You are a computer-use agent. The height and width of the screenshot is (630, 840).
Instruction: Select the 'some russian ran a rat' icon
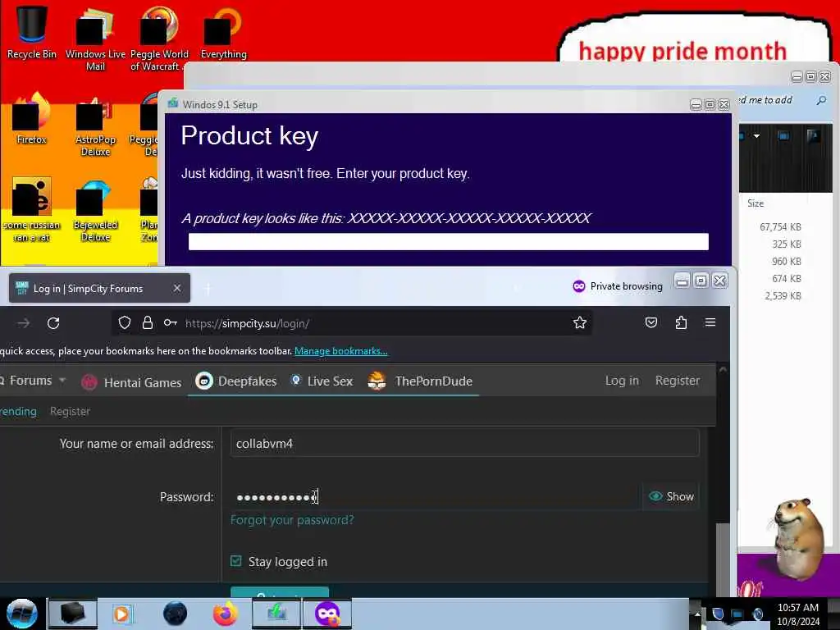[x=31, y=210]
